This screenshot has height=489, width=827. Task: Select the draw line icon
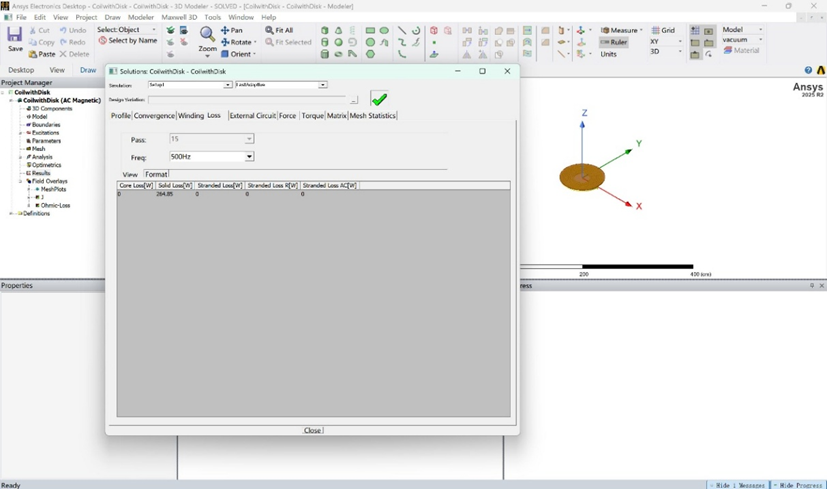pos(402,31)
